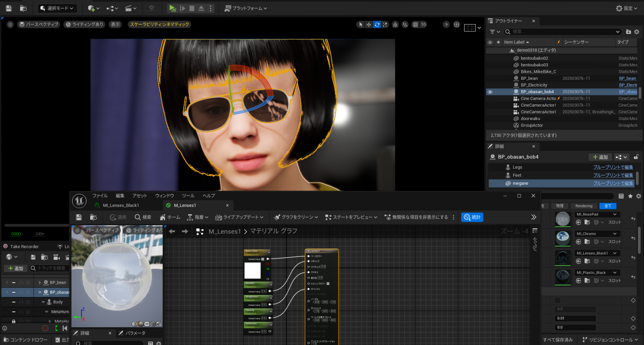The height and width of the screenshot is (345, 644).
Task: Click ブループリントで編集 link for Legs
Action: (x=613, y=167)
